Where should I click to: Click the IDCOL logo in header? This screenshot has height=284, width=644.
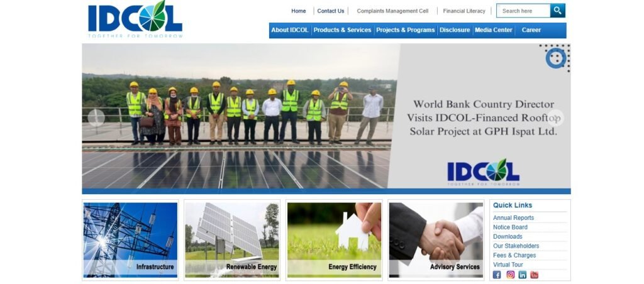(135, 19)
